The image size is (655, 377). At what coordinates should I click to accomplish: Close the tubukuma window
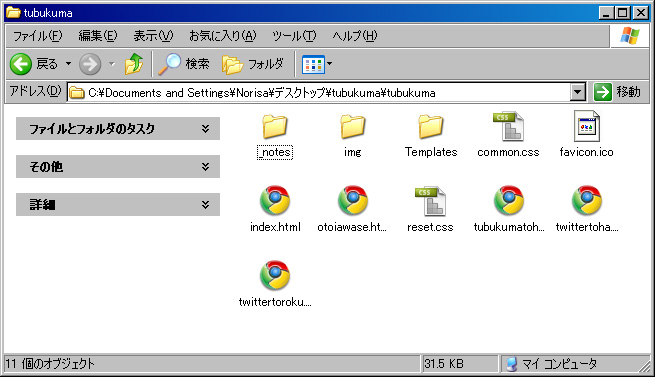tap(640, 13)
